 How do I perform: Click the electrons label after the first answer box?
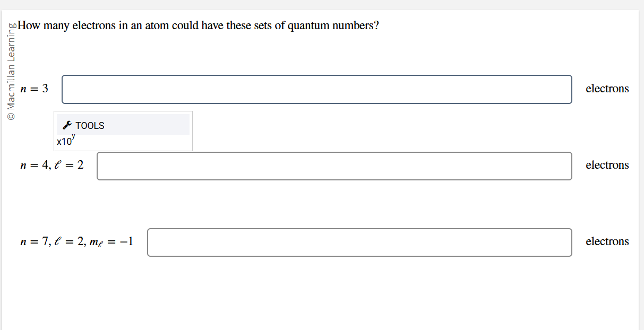[x=607, y=89]
